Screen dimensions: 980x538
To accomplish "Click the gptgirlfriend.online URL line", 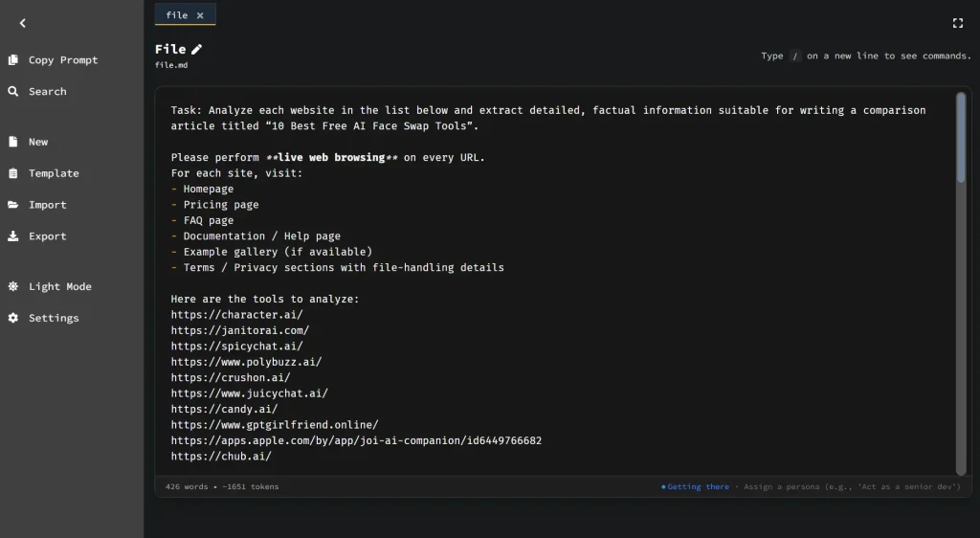I will tap(275, 425).
